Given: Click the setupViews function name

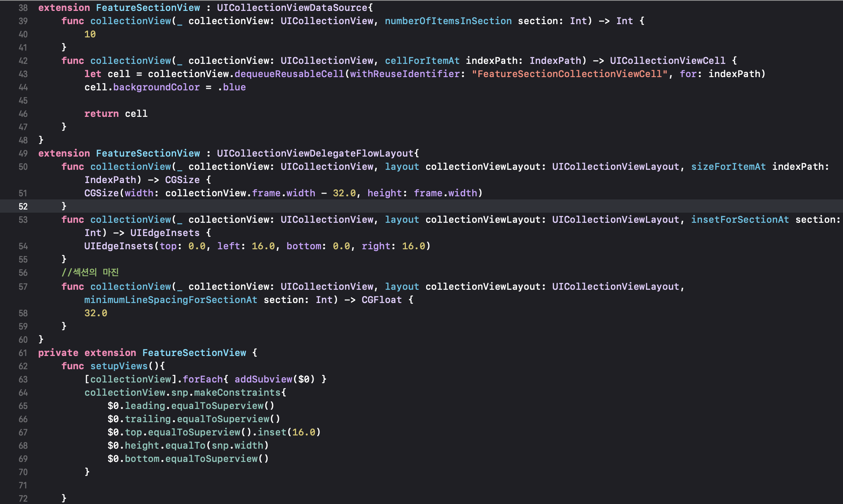Looking at the screenshot, I should pyautogui.click(x=119, y=366).
